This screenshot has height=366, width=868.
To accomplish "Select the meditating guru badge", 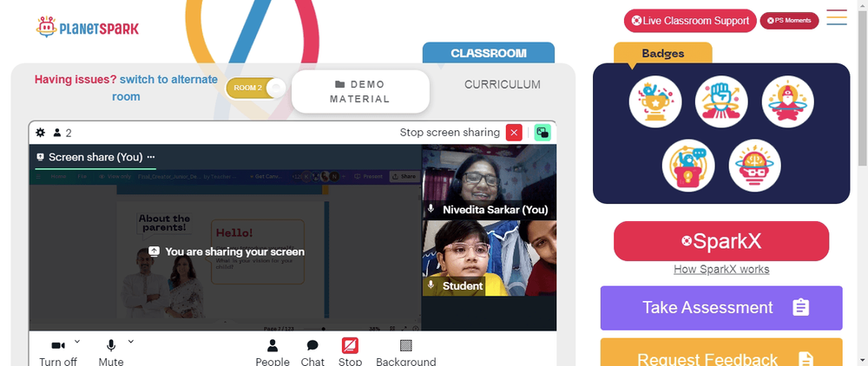I will 788,101.
